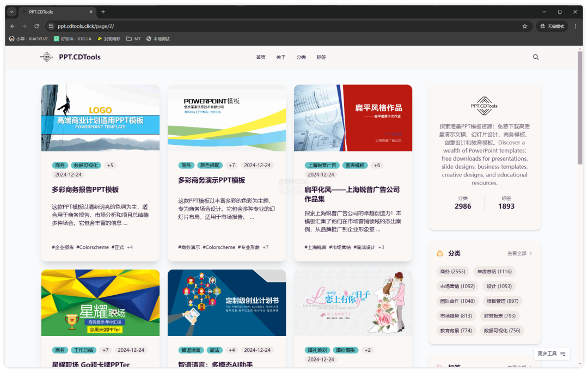Open the 多彩商务报告PPT模板 title link
Viewport: 588px width, 372px height.
coord(85,190)
